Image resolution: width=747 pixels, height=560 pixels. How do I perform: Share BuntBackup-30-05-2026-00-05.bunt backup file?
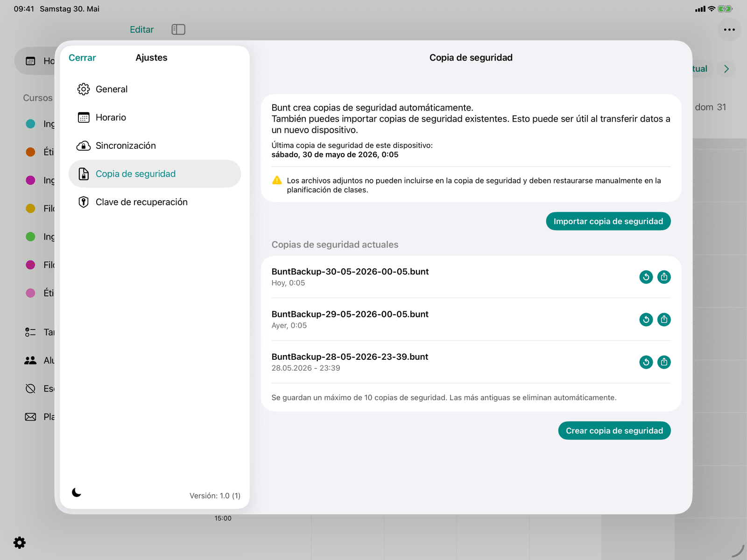point(664,277)
